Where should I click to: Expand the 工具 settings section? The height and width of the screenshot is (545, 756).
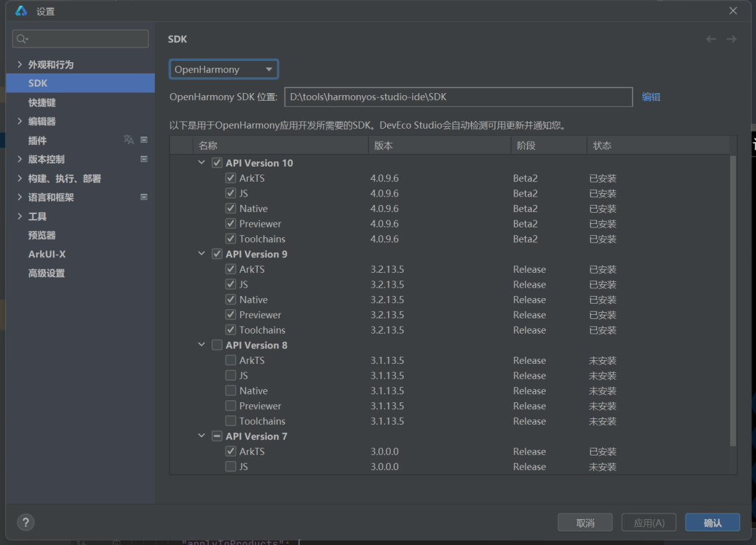20,216
